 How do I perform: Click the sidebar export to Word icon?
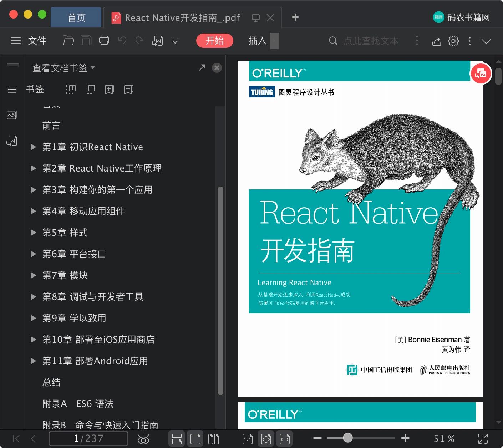point(12,141)
